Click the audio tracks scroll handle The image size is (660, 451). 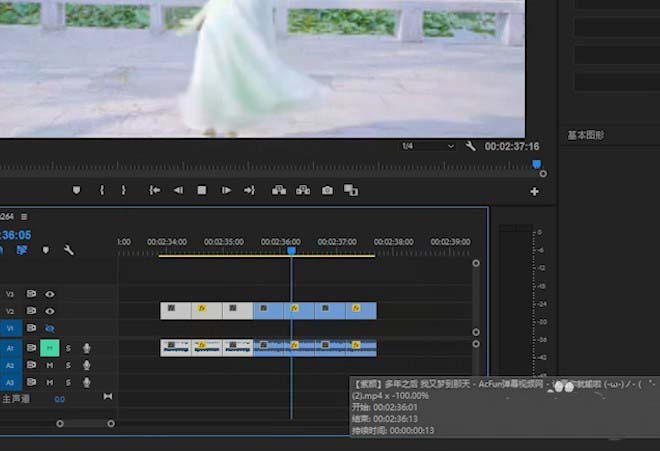click(476, 344)
